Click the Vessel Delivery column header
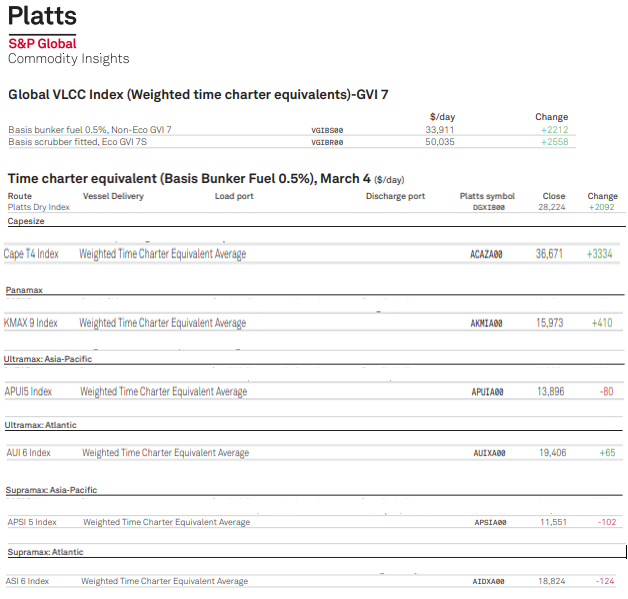The height and width of the screenshot is (599, 628). pos(113,196)
